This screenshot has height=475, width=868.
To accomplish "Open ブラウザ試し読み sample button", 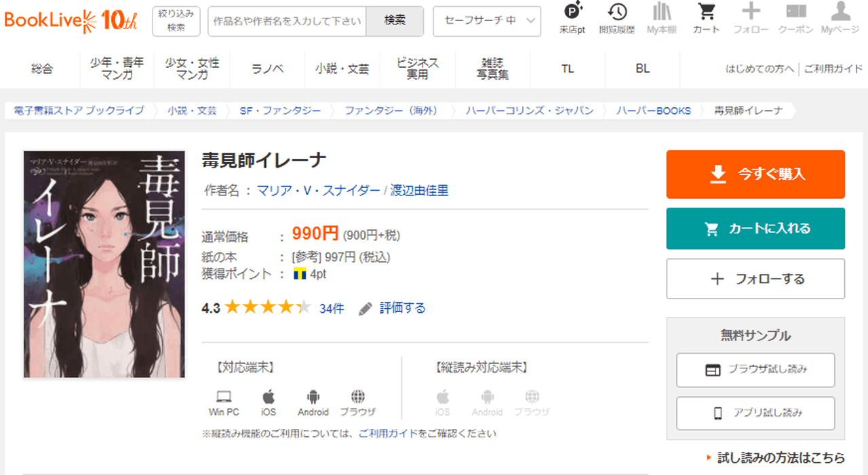I will (x=755, y=370).
